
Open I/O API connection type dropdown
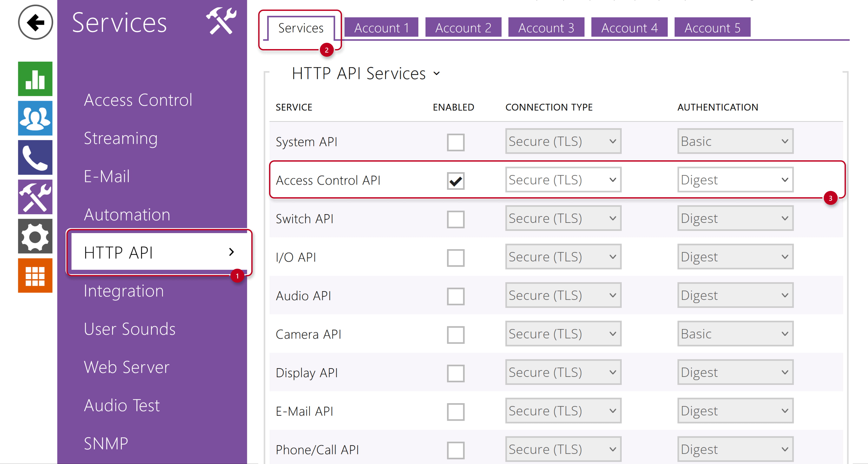tap(563, 257)
